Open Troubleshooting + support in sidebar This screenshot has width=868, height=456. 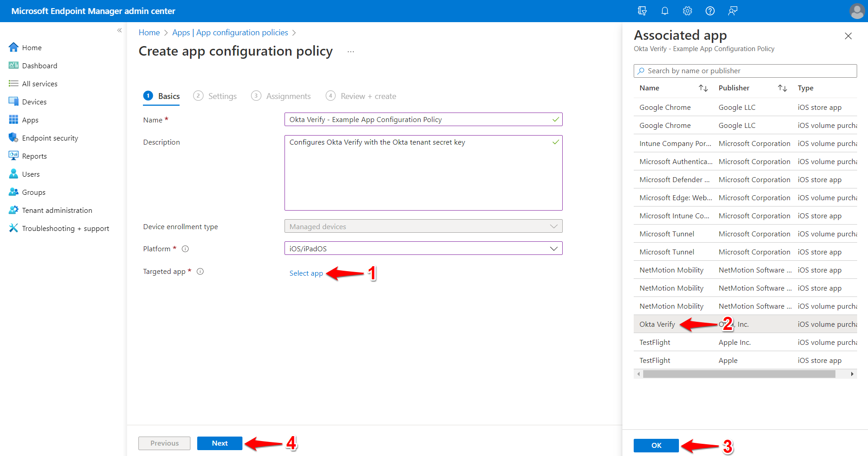(66, 228)
